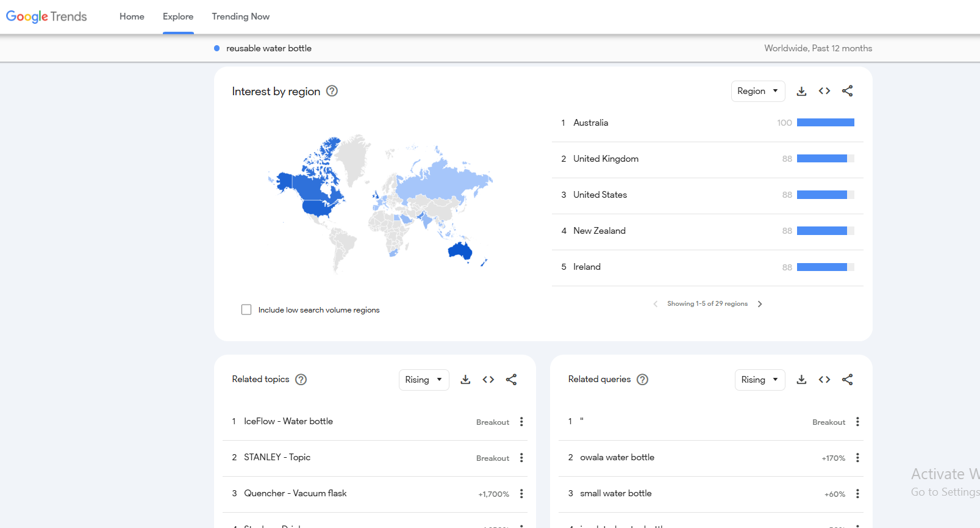This screenshot has height=528, width=980.
Task: Open IceFlow - Water bottle topic
Action: pyautogui.click(x=288, y=421)
